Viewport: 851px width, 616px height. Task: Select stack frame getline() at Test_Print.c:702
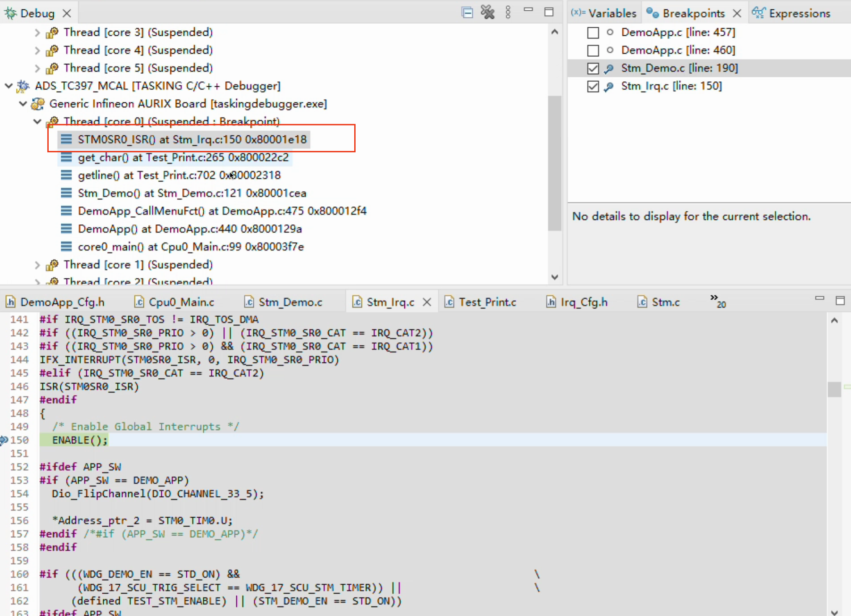click(179, 175)
